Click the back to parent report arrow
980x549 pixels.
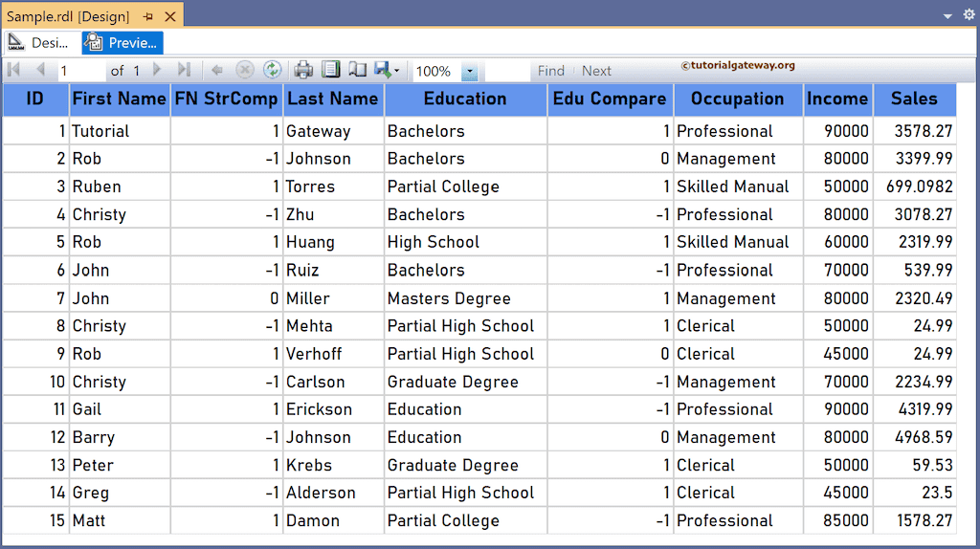[x=217, y=70]
